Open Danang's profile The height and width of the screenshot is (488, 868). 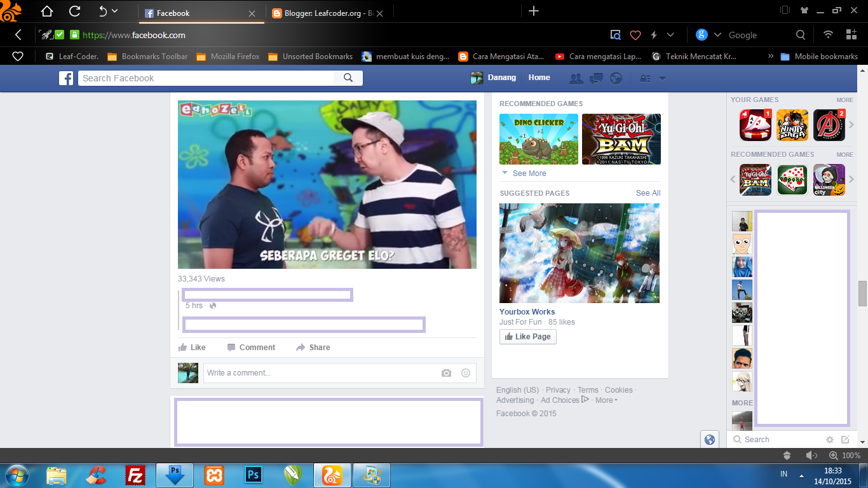tap(492, 78)
